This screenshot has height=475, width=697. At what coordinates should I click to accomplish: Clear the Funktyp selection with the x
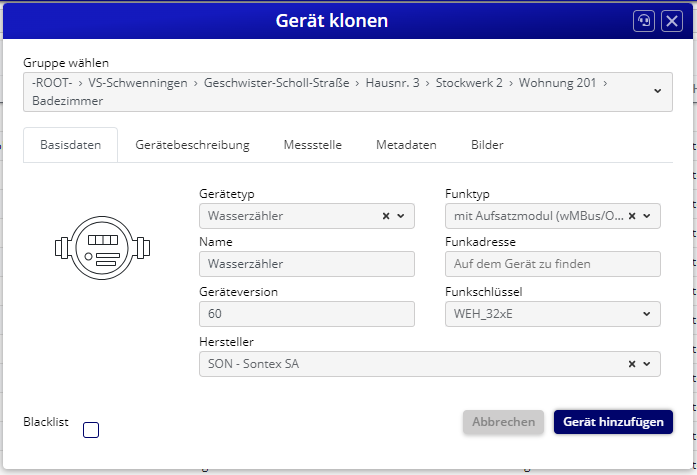click(x=632, y=215)
